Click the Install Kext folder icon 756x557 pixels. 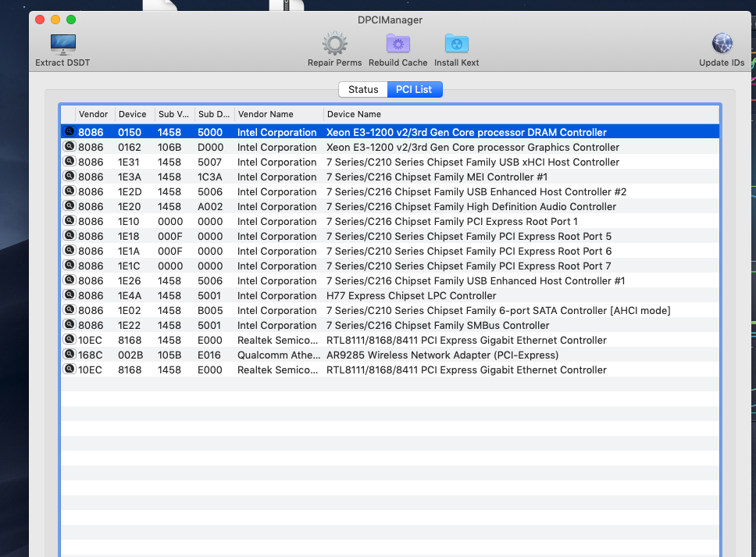(x=456, y=44)
